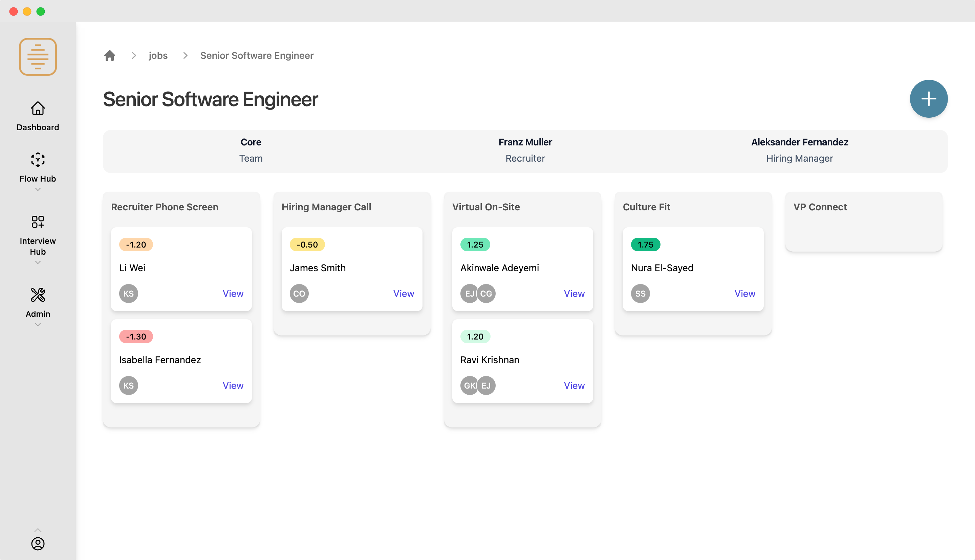Viewport: 975px width, 560px height.
Task: View James Smith's candidate details
Action: pyautogui.click(x=404, y=294)
